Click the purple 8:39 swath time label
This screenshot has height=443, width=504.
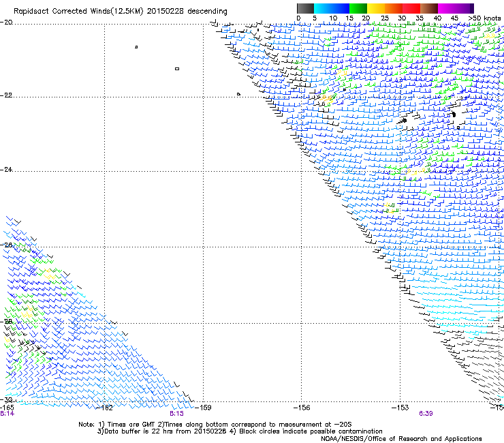(426, 414)
